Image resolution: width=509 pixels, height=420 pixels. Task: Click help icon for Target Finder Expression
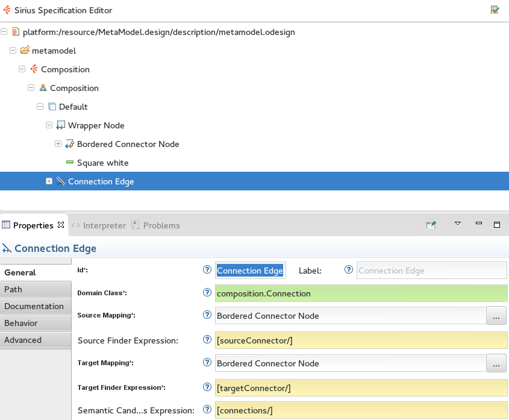click(207, 387)
